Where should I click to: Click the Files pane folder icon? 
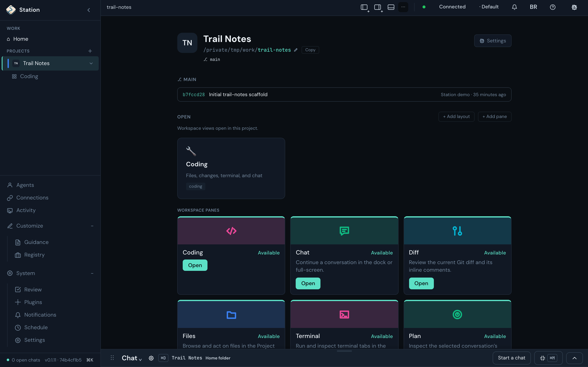[231, 315]
